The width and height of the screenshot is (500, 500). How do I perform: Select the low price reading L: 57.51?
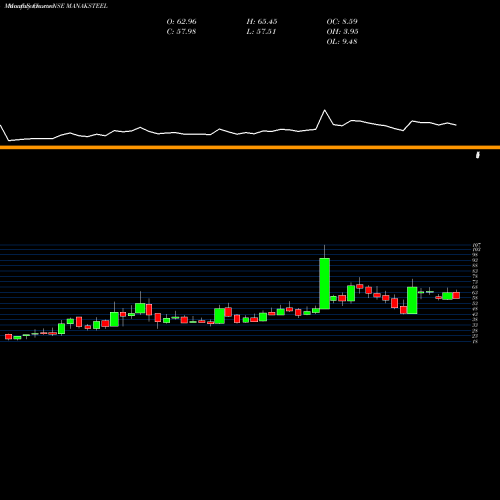[261, 32]
